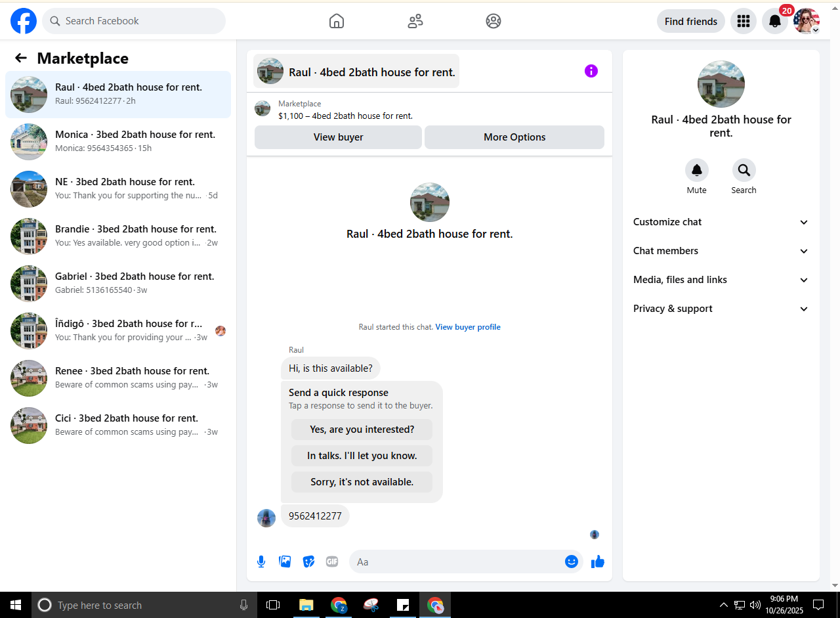Click Windows Type here to search box
The image size is (840, 618).
pos(144,605)
